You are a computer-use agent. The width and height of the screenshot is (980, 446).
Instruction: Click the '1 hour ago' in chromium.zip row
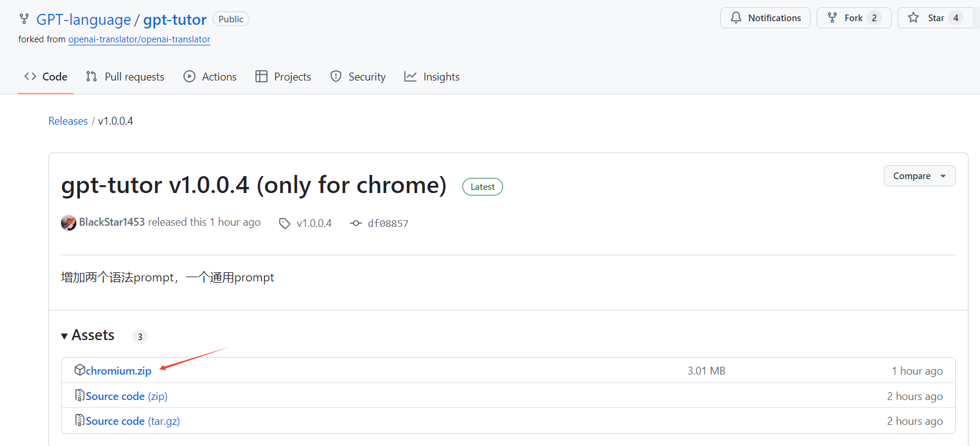pyautogui.click(x=917, y=371)
